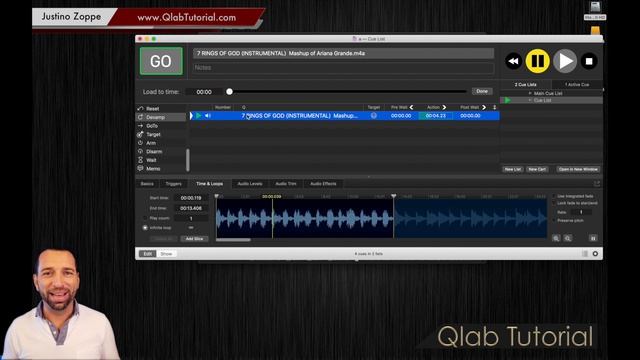Click the end marker on the waveform timeline
This screenshot has width=640, height=360.
pyautogui.click(x=393, y=196)
